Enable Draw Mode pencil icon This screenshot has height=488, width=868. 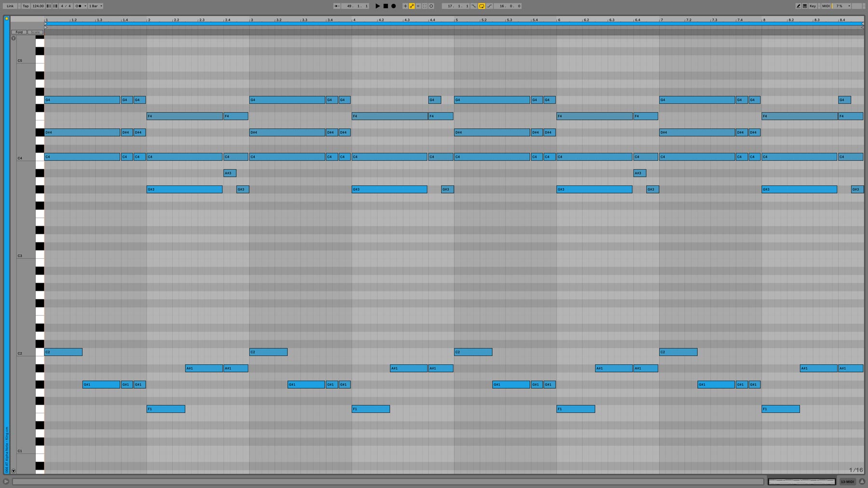point(798,6)
